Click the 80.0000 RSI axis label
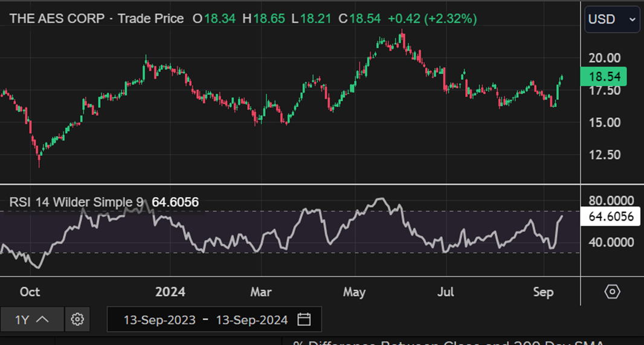Screen dimensions: 644x345 tap(611, 201)
